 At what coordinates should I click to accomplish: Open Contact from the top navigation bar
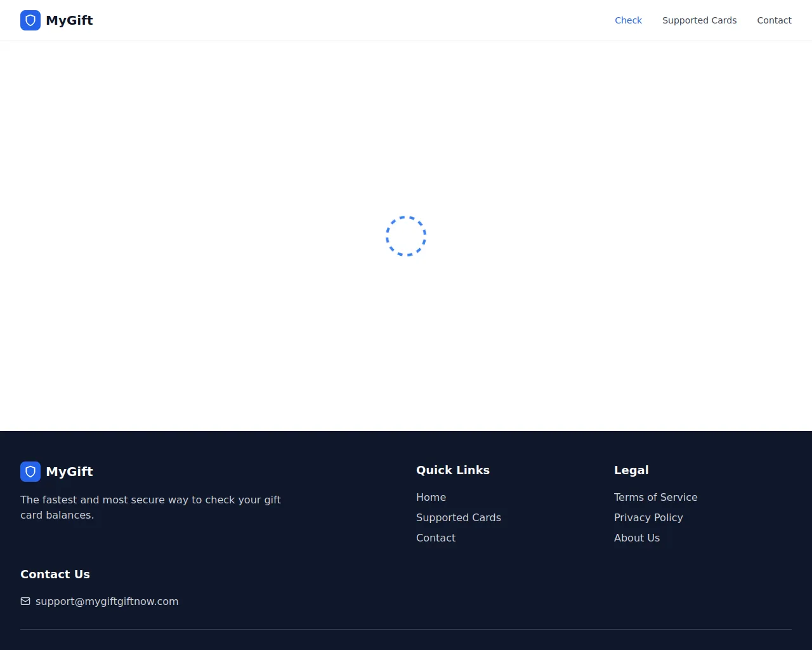click(x=774, y=20)
